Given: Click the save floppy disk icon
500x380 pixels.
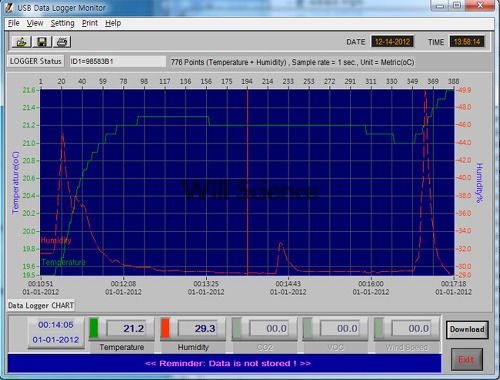Looking at the screenshot, I should [x=42, y=42].
